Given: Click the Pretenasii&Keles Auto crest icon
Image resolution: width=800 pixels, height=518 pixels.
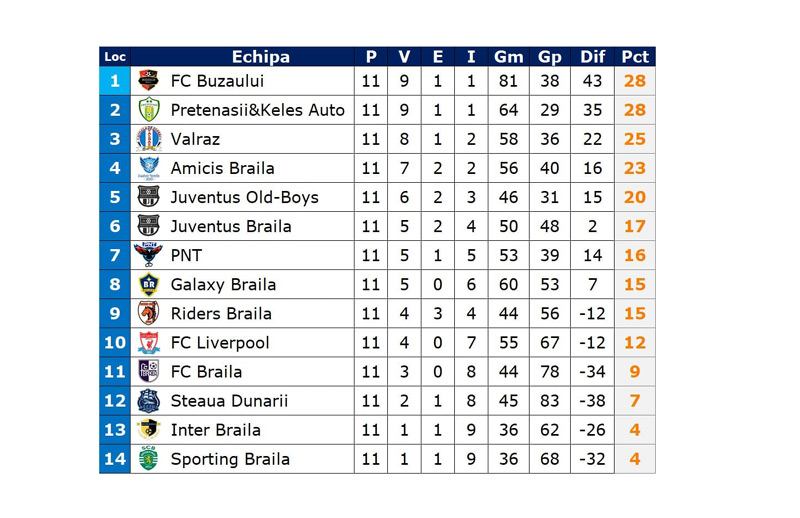Looking at the screenshot, I should [148, 110].
